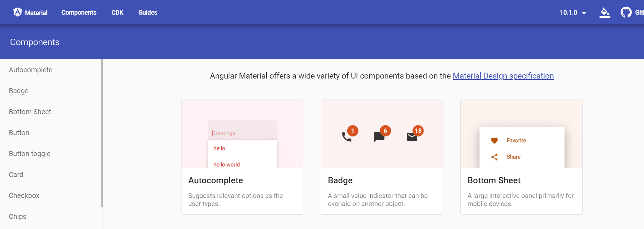Go to Material home text link
Screen dimensions: 644x229
pos(36,13)
